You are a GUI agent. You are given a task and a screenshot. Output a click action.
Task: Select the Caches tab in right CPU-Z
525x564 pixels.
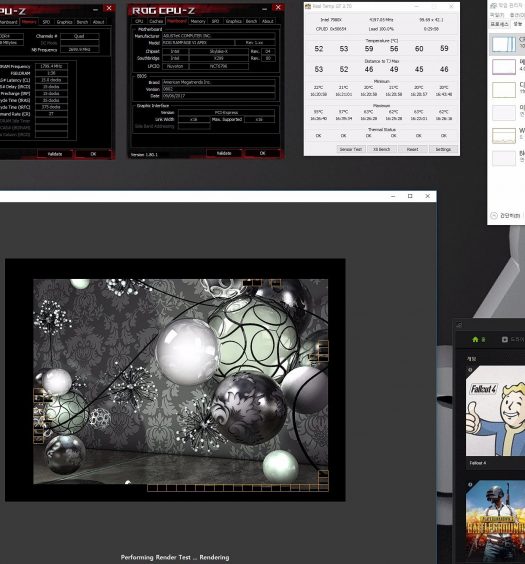coord(156,21)
